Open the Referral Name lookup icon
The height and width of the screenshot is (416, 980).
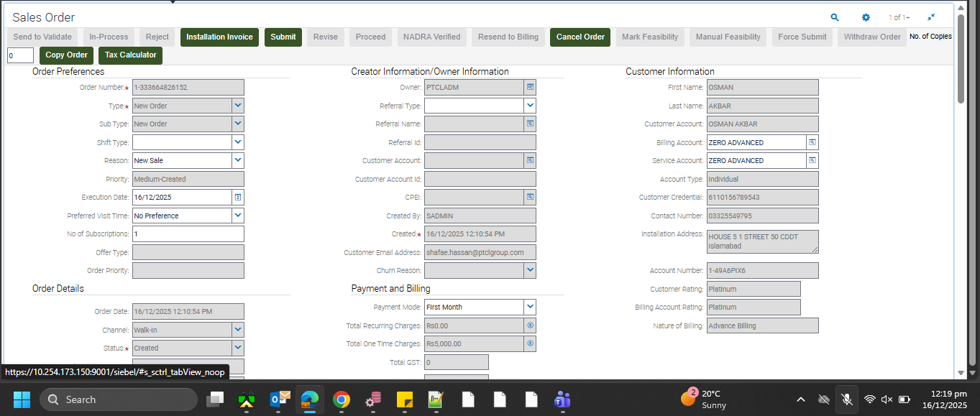pos(530,124)
